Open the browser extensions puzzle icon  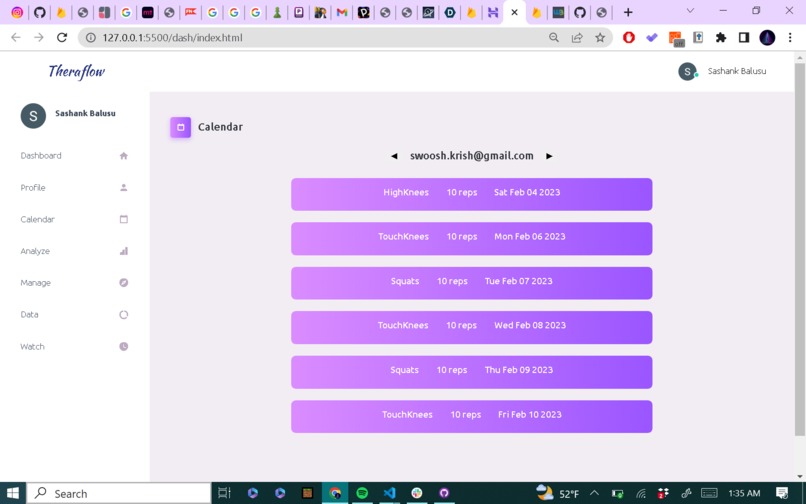(x=721, y=38)
